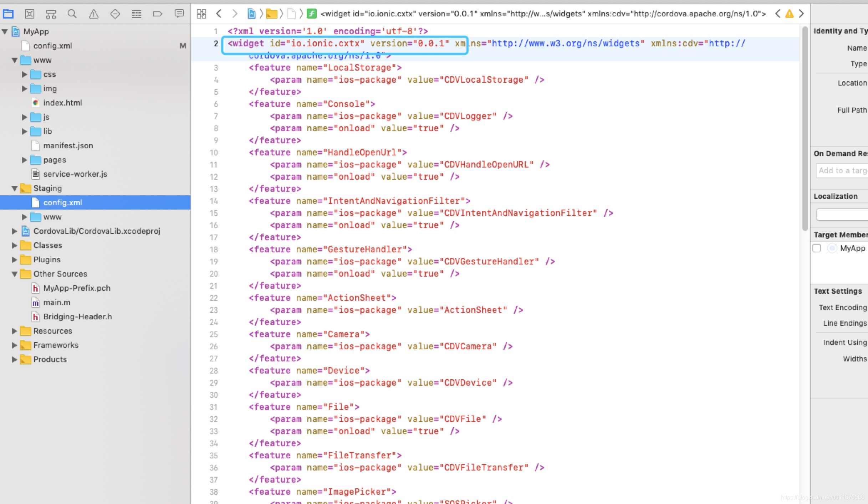Viewport: 868px width, 504px height.
Task: Select MyApp-Prefix.pch file
Action: [77, 288]
